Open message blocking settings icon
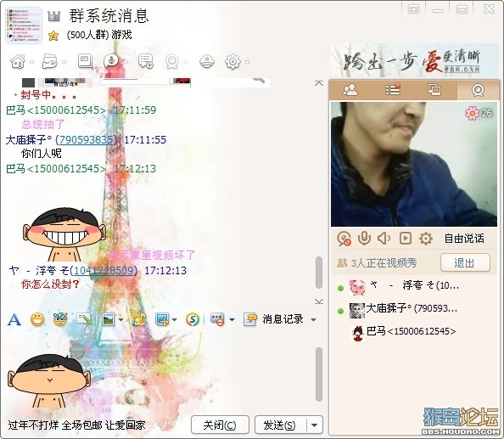The height and width of the screenshot is (439, 504). pyautogui.click(x=217, y=319)
